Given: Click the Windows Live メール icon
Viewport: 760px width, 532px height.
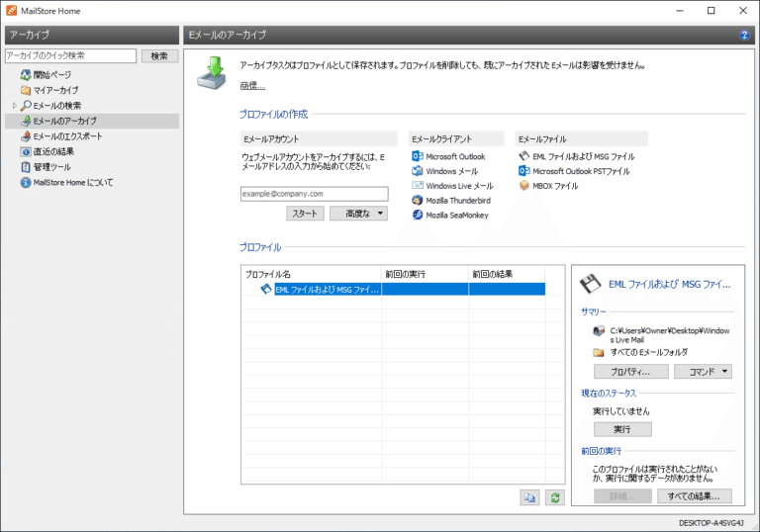Looking at the screenshot, I should pyautogui.click(x=418, y=185).
